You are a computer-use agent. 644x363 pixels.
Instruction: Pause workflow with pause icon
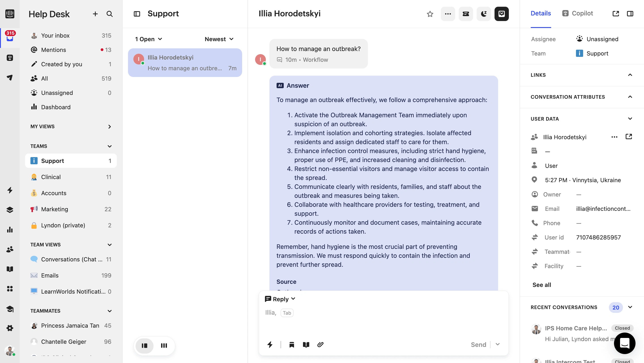tap(144, 345)
